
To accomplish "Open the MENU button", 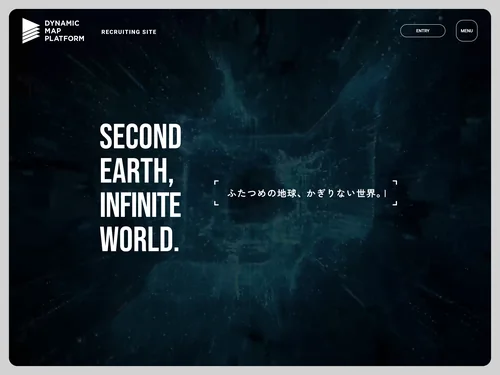I will point(467,31).
